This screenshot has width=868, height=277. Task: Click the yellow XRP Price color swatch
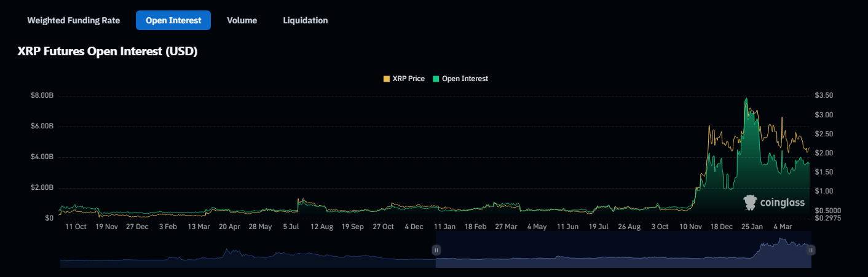point(387,79)
